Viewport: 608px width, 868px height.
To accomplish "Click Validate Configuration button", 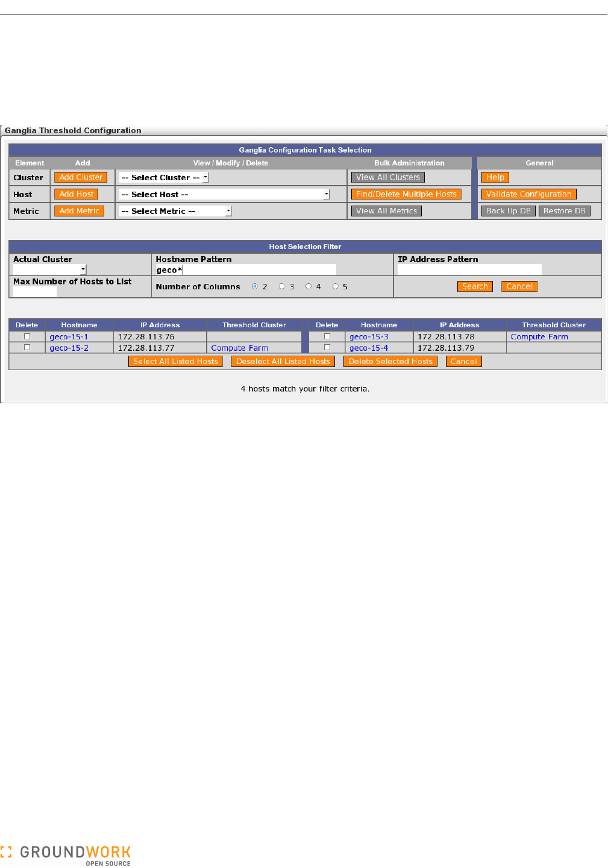I will pyautogui.click(x=529, y=194).
